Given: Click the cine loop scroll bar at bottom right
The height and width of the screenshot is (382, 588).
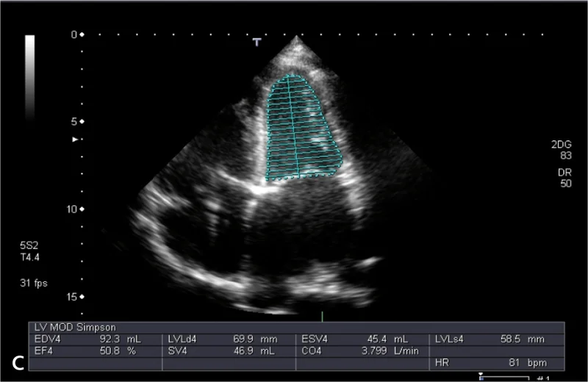Looking at the screenshot, I should click(x=504, y=376).
